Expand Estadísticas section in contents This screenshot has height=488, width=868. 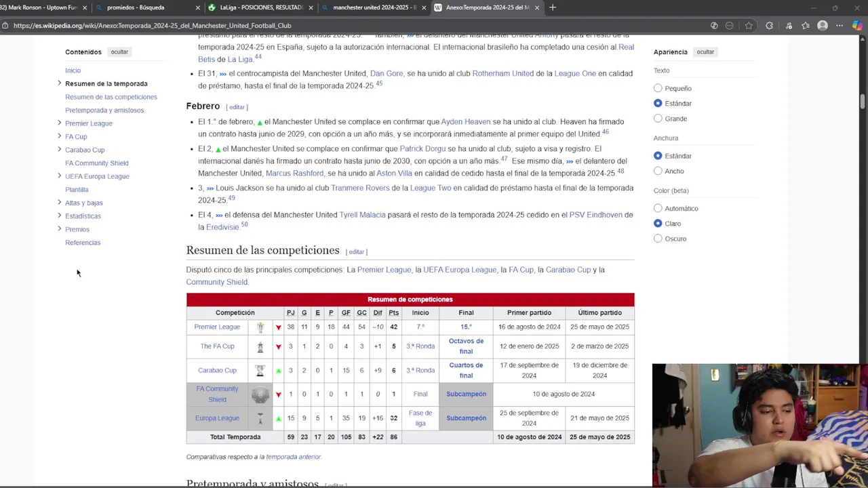[x=59, y=216]
